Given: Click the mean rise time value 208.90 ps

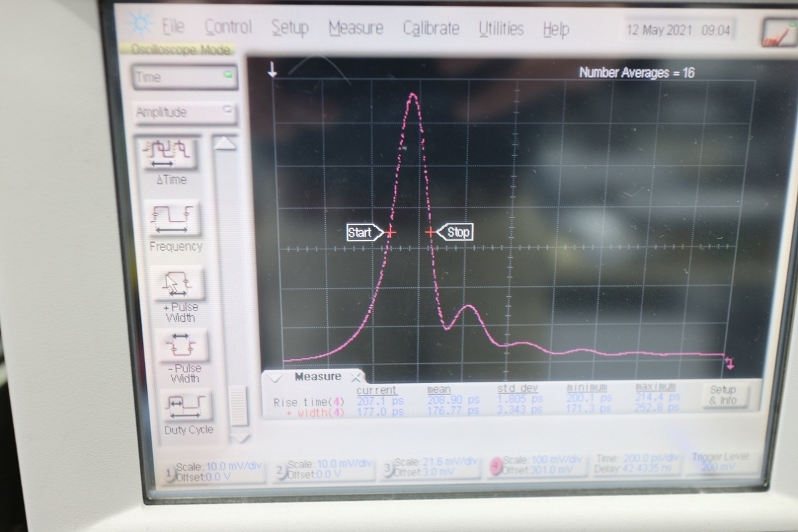Looking at the screenshot, I should click(453, 400).
